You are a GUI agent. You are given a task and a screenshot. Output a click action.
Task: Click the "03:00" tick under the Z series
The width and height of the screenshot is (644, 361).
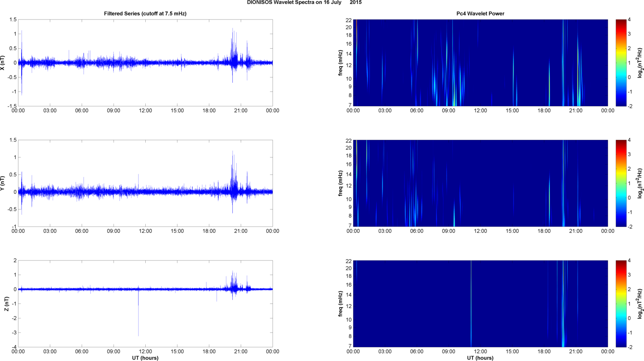click(50, 352)
